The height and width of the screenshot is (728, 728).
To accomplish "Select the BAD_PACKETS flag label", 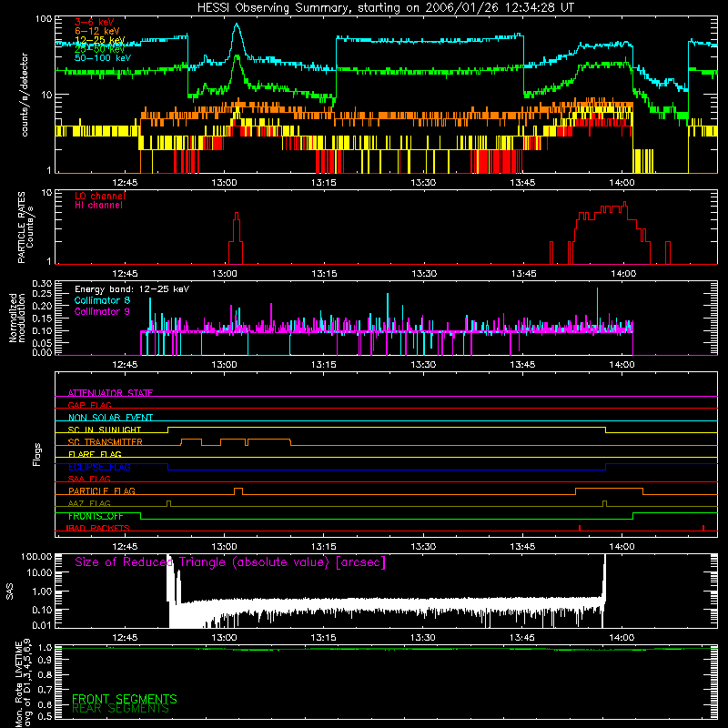I will (x=98, y=528).
